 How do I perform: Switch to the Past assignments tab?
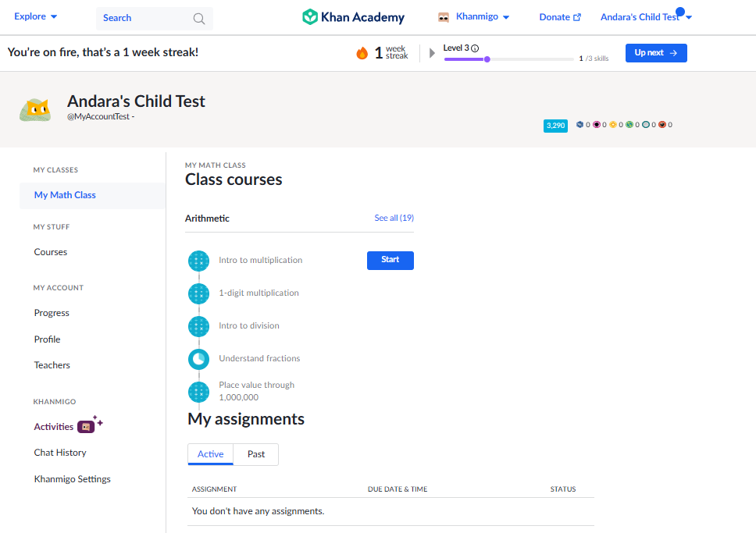pyautogui.click(x=256, y=454)
